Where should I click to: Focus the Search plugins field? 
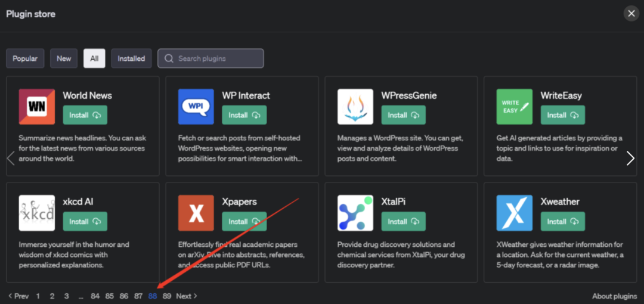click(210, 58)
